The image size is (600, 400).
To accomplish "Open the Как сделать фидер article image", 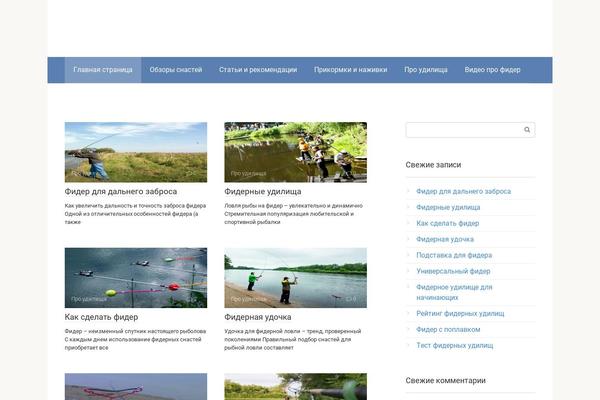I will click(136, 278).
